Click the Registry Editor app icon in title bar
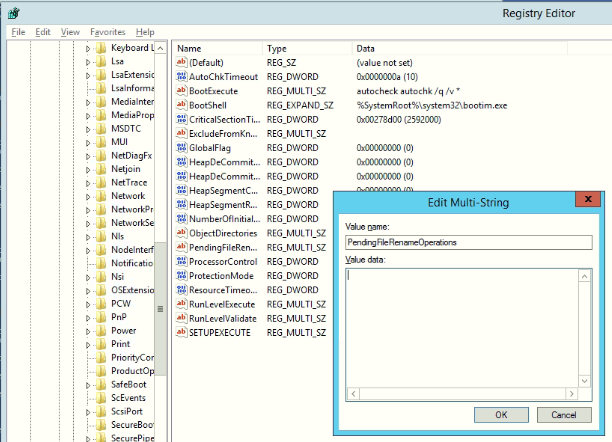The width and height of the screenshot is (612, 442). [x=14, y=13]
